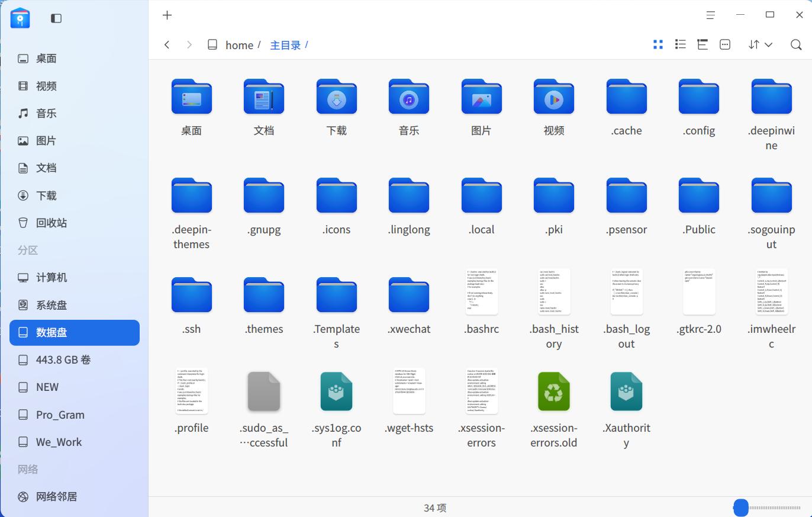
Task: Go back with the left arrow
Action: click(167, 45)
